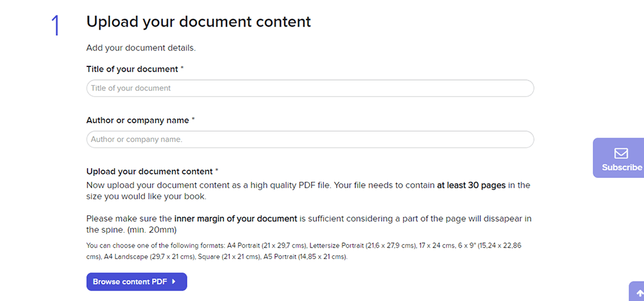Click the "Upload your document content" main heading
This screenshot has width=644, height=301.
[198, 22]
